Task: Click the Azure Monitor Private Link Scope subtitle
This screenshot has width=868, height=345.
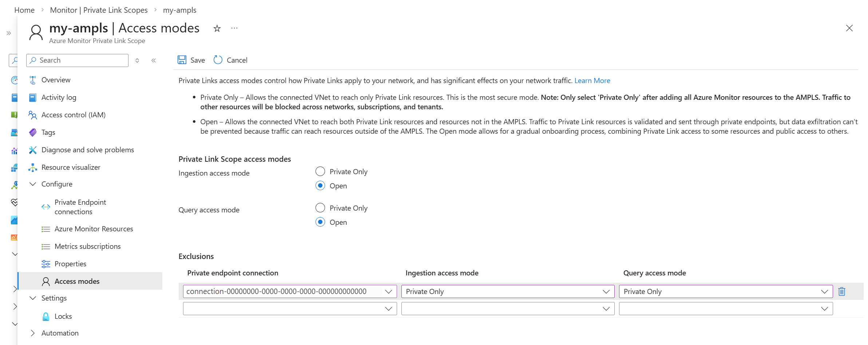Action: tap(97, 41)
